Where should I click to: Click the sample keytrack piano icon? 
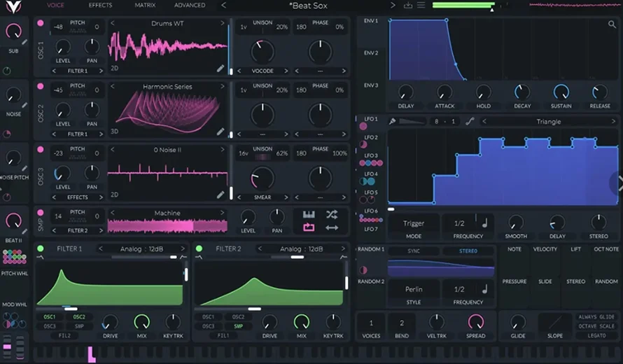[x=309, y=214]
